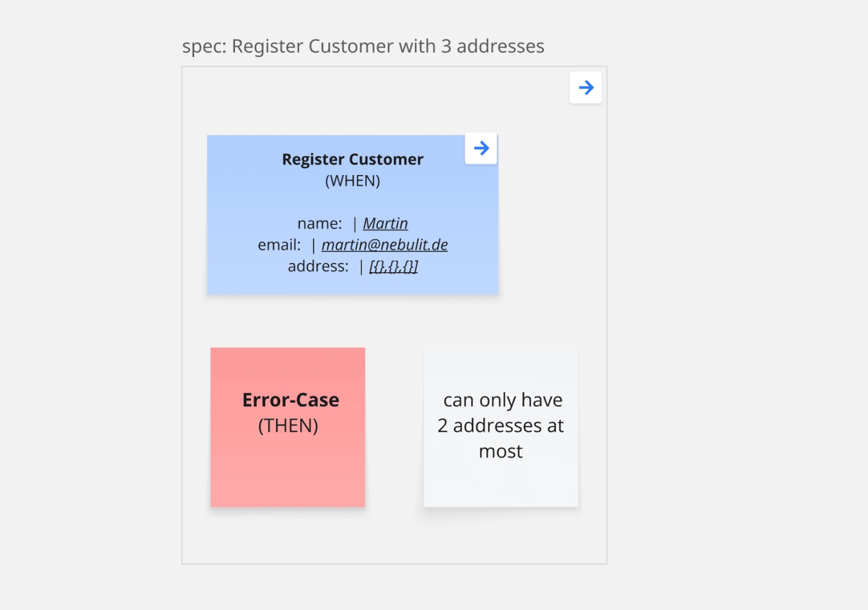This screenshot has width=868, height=610.
Task: Click the arrow icon on the blue Register Customer card
Action: pos(481,148)
